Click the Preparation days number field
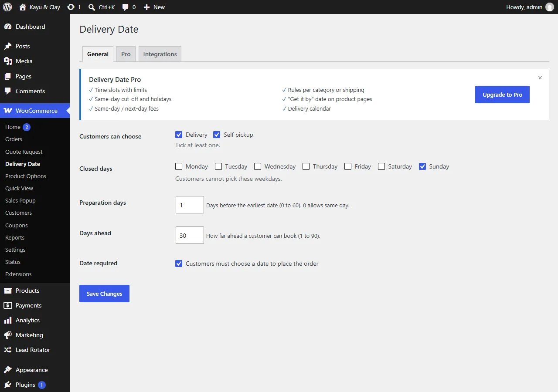558x392 pixels. tap(190, 205)
